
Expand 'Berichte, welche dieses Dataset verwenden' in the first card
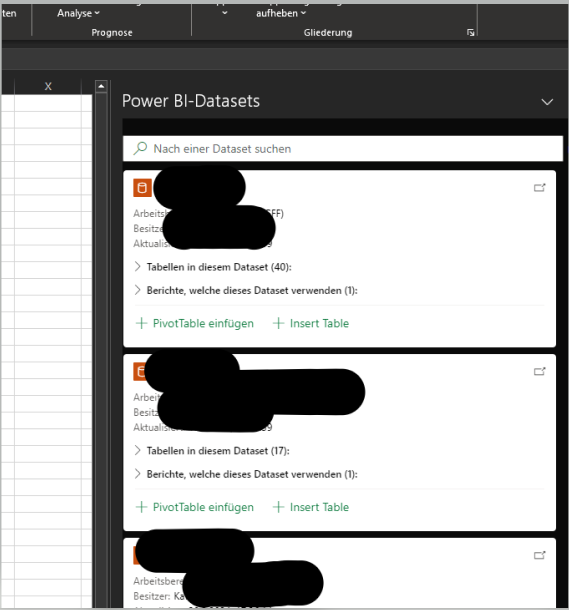(x=246, y=290)
